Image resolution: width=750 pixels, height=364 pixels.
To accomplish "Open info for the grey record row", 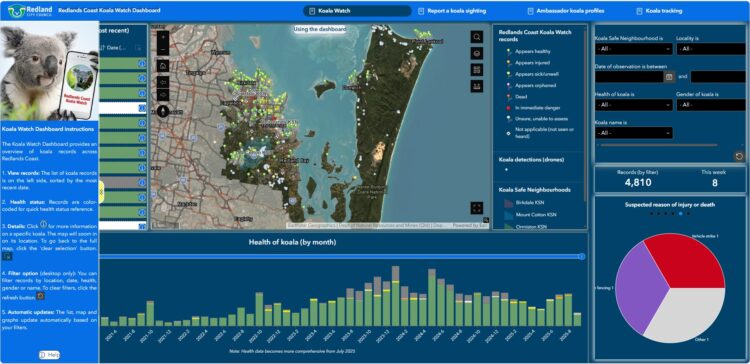I will point(142,182).
